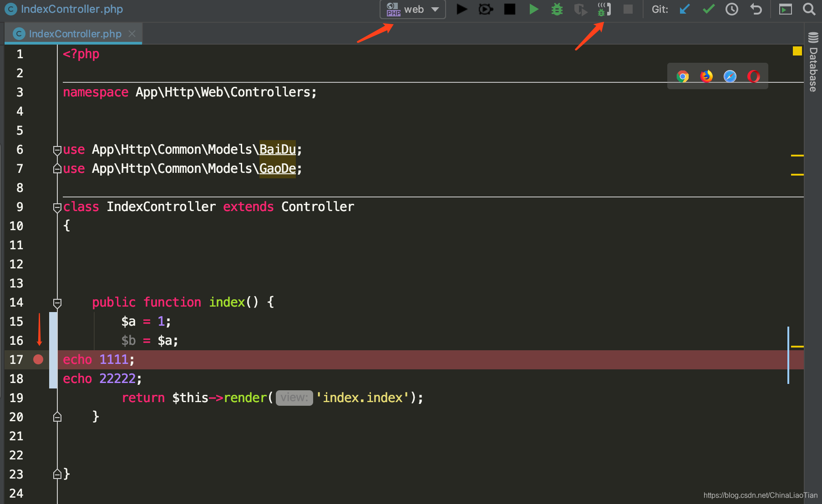This screenshot has width=822, height=504.
Task: Run the app with the green play icon
Action: pyautogui.click(x=533, y=9)
